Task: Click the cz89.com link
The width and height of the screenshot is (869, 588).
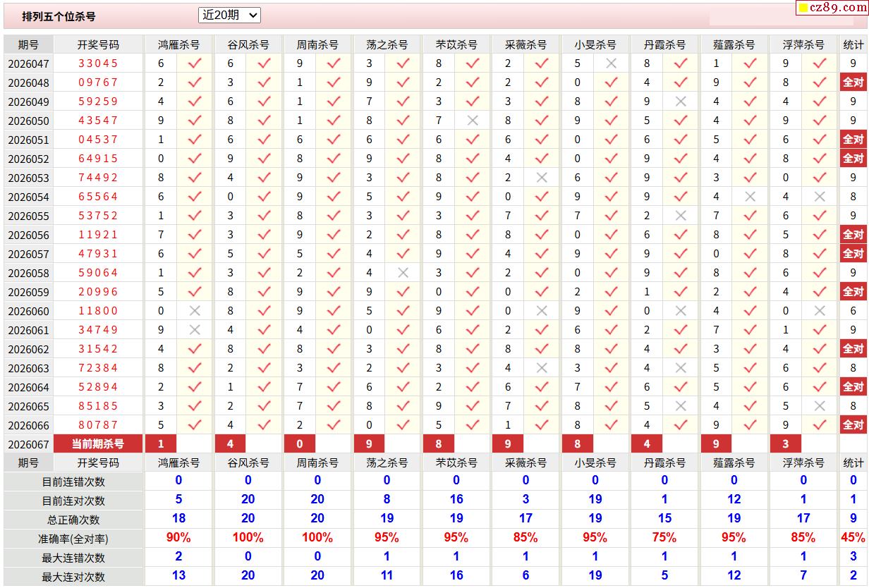Action: click(x=838, y=8)
